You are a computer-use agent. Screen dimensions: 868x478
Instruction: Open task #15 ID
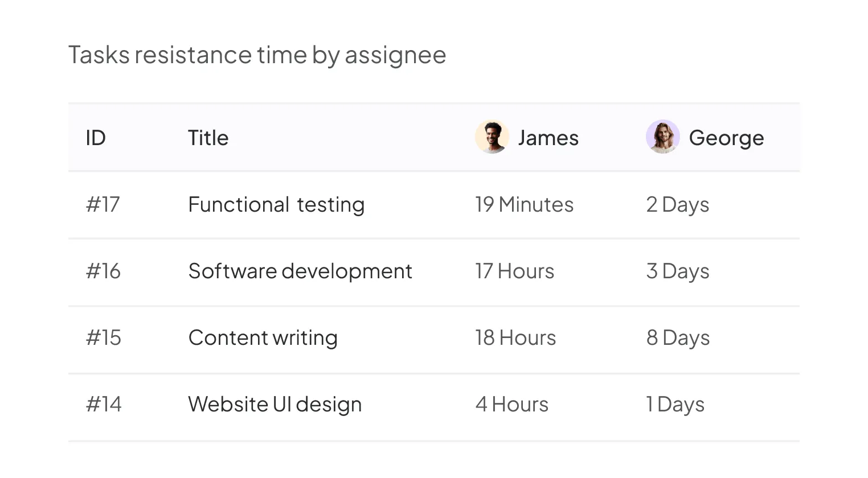point(103,337)
